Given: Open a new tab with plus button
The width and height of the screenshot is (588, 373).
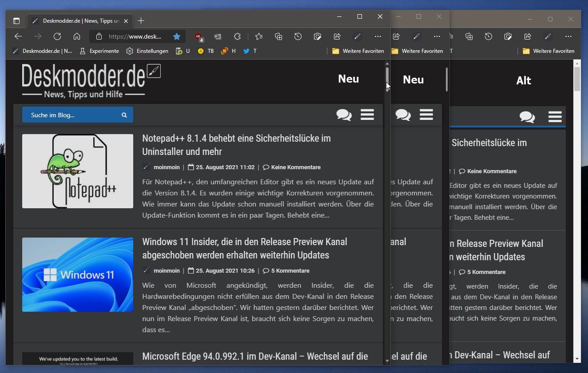Looking at the screenshot, I should (141, 21).
